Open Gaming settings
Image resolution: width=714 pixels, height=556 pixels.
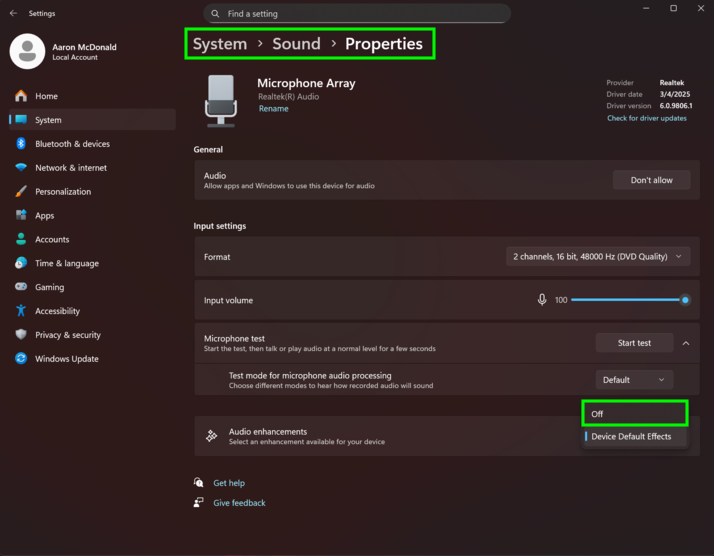[x=49, y=287]
